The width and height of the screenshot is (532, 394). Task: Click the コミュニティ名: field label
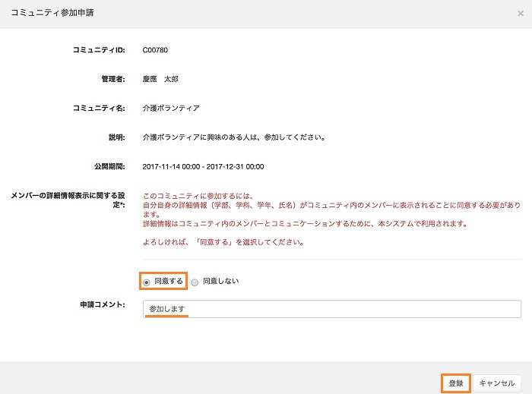pyautogui.click(x=97, y=108)
